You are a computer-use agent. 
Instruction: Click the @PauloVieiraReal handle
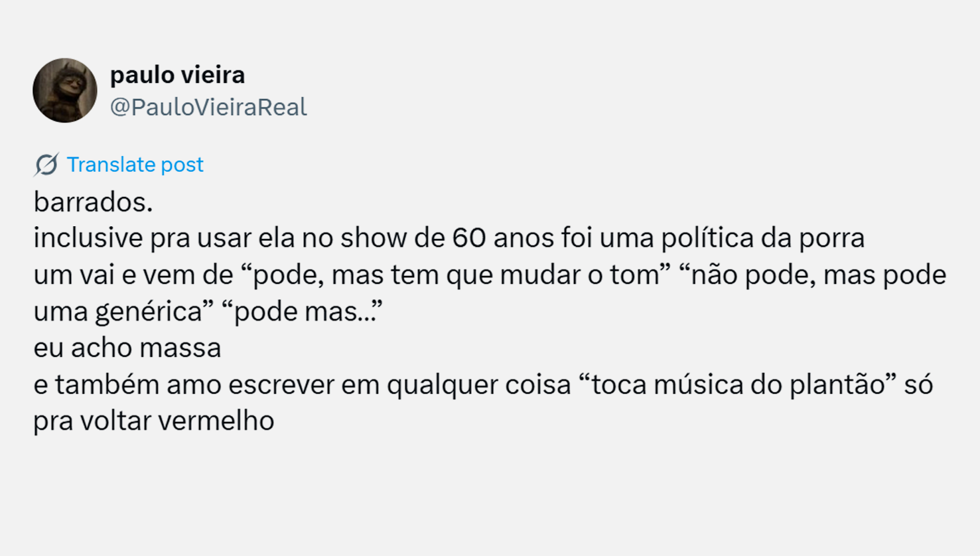(208, 107)
